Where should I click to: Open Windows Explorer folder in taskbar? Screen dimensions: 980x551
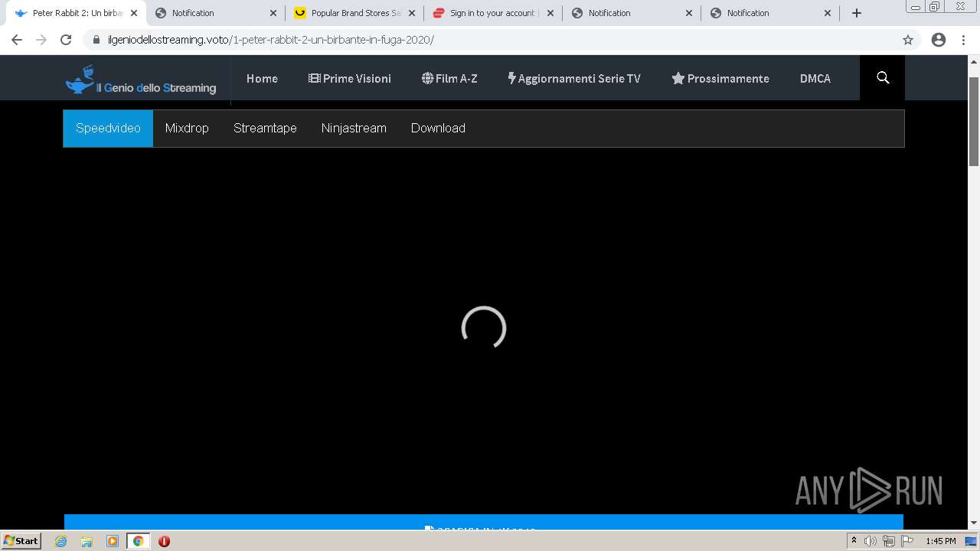(x=87, y=541)
